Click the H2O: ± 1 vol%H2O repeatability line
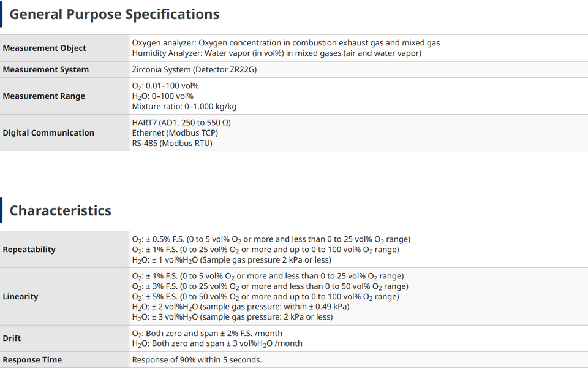Image resolution: width=588 pixels, height=368 pixels. point(232,260)
